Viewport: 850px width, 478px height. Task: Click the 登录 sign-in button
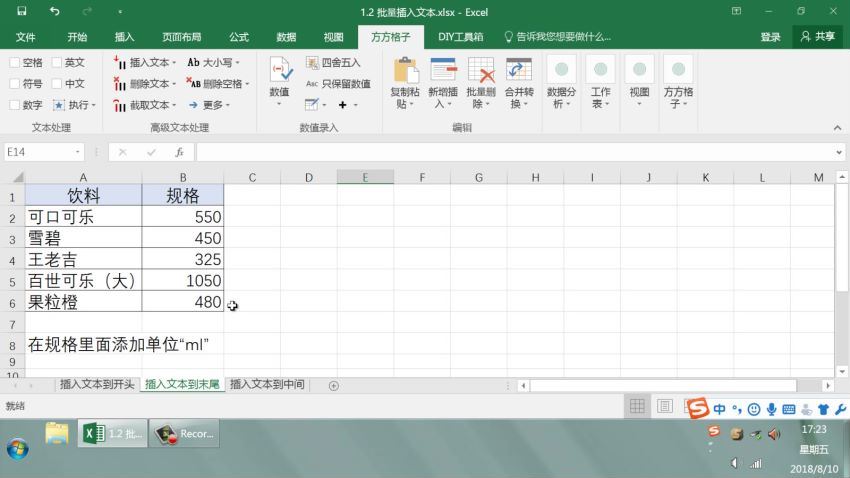coord(770,37)
